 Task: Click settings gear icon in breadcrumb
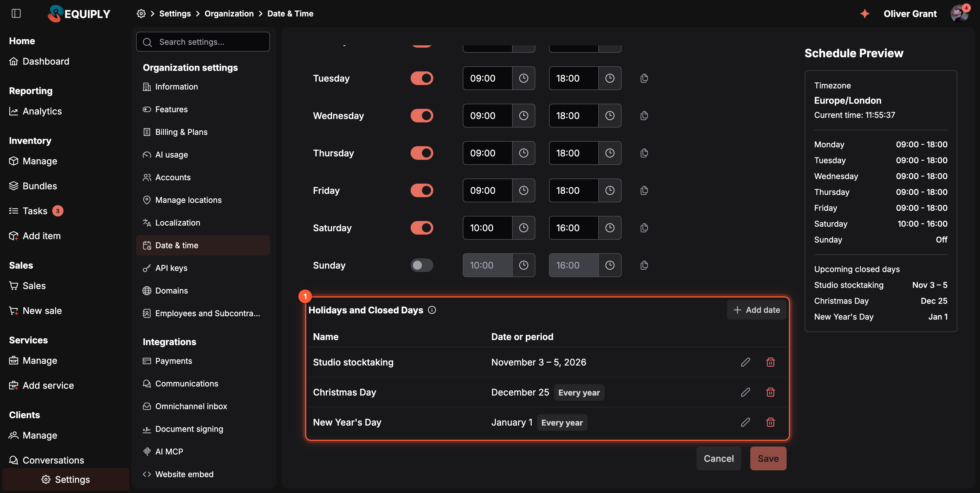(141, 14)
